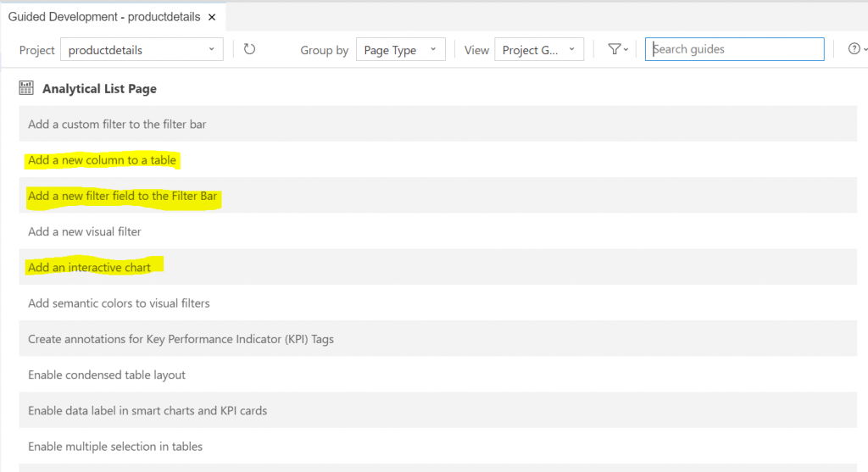Open the View Project G... dropdown
This screenshot has height=472, width=868.
point(539,50)
